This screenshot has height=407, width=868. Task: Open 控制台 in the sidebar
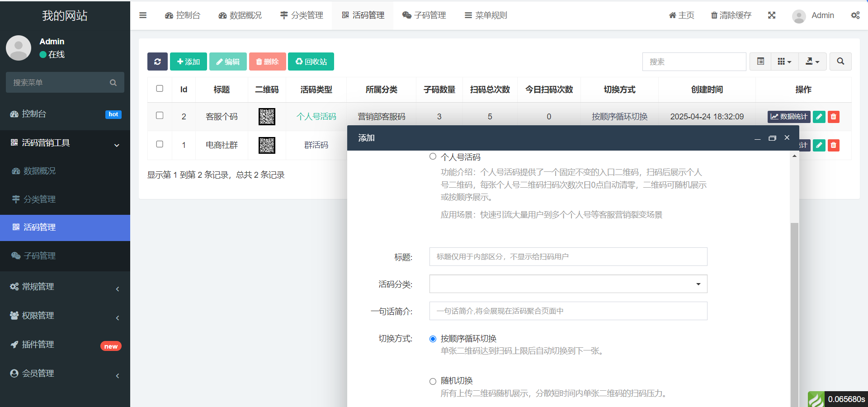[65, 114]
